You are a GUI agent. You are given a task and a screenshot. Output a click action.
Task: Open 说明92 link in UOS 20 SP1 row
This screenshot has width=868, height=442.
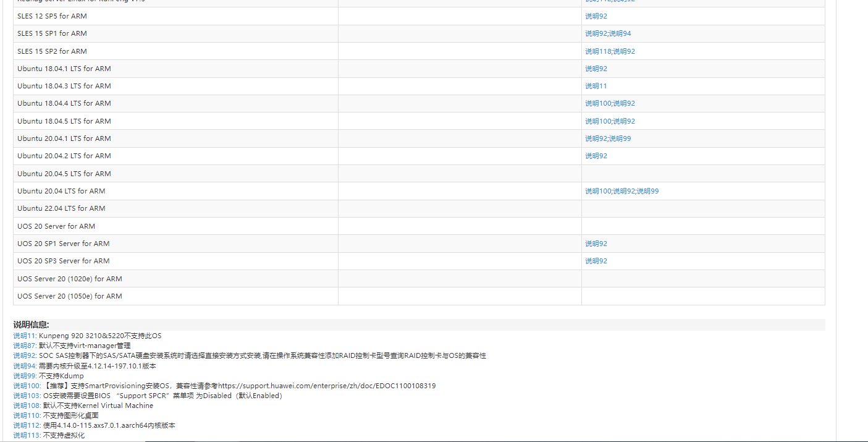[x=596, y=244]
